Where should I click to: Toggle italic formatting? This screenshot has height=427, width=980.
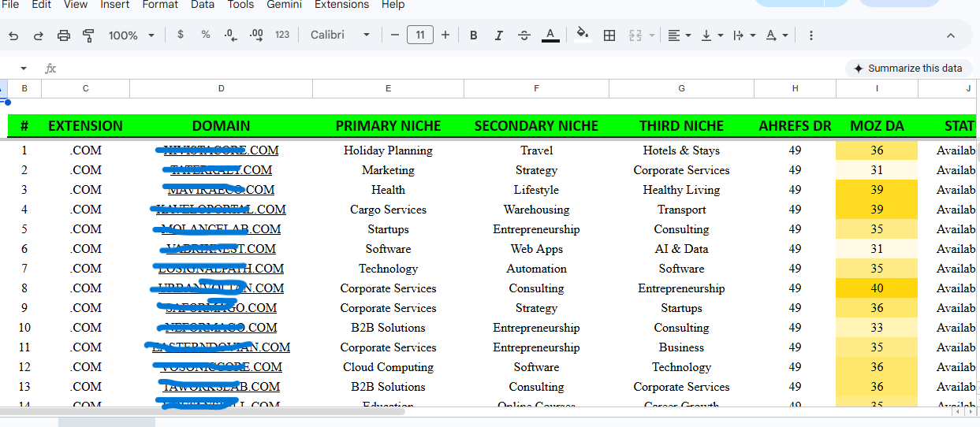[498, 35]
